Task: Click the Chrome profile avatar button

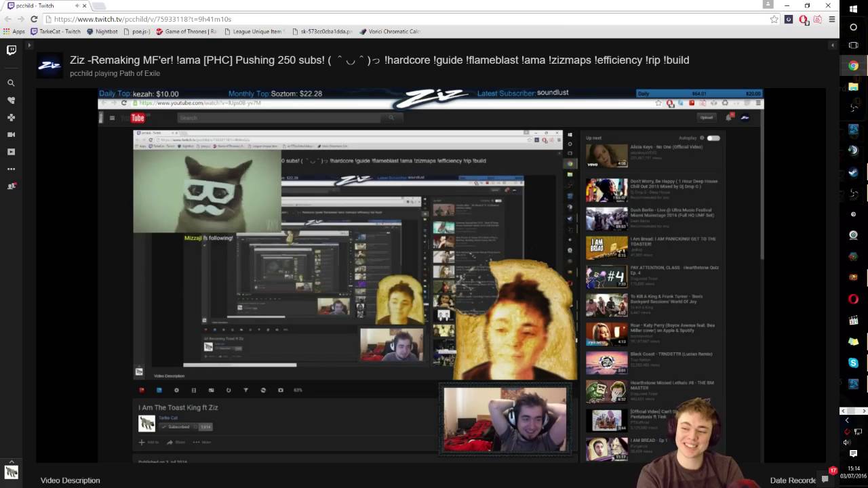Action: tap(768, 4)
